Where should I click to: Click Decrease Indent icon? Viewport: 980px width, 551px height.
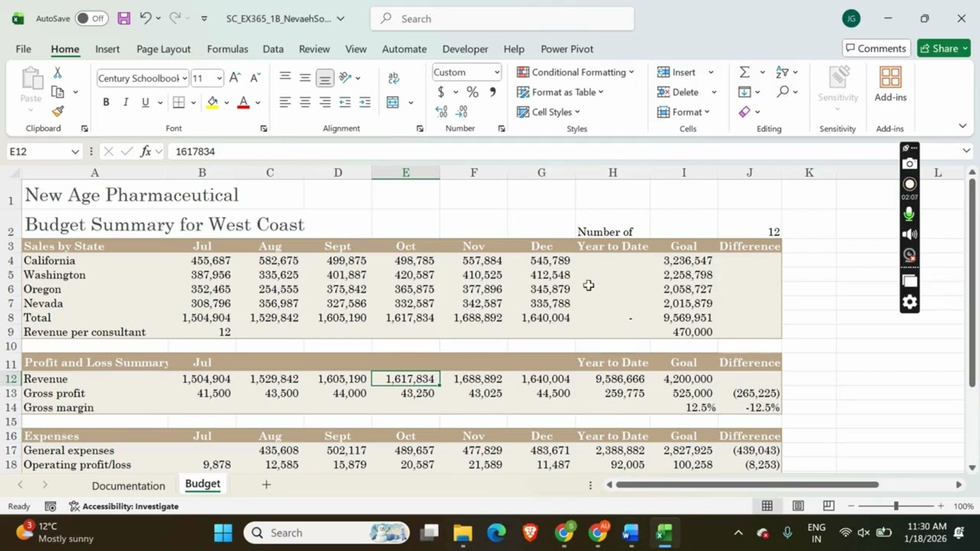pos(345,103)
